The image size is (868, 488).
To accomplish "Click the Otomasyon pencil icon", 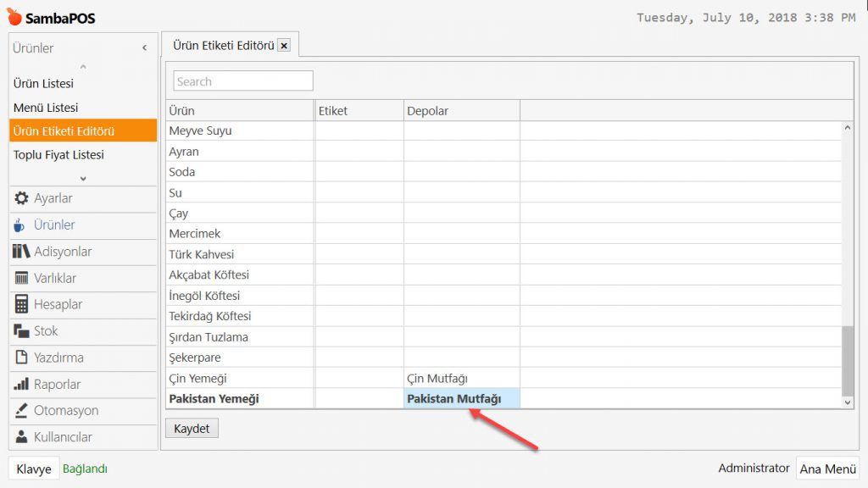I will 21,411.
